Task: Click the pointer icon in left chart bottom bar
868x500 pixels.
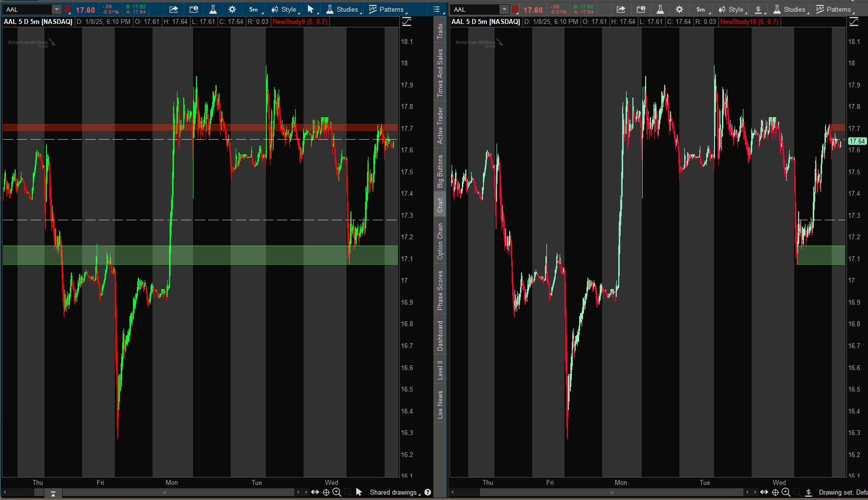Action: (x=359, y=492)
